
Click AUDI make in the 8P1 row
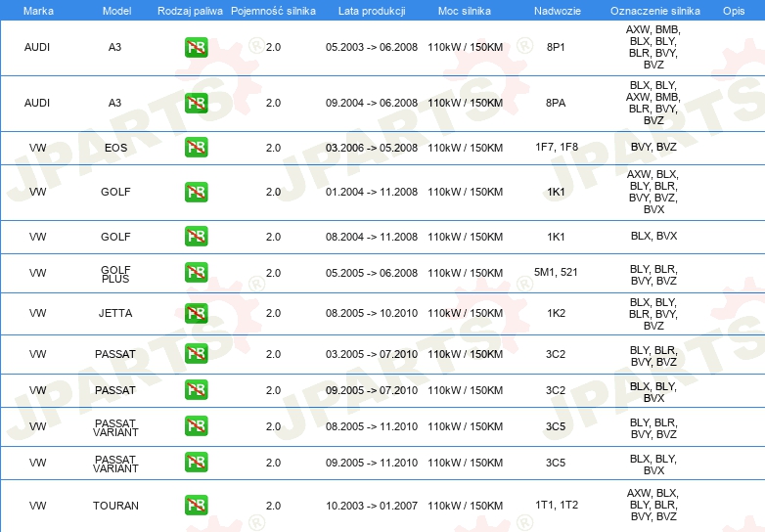tap(37, 47)
